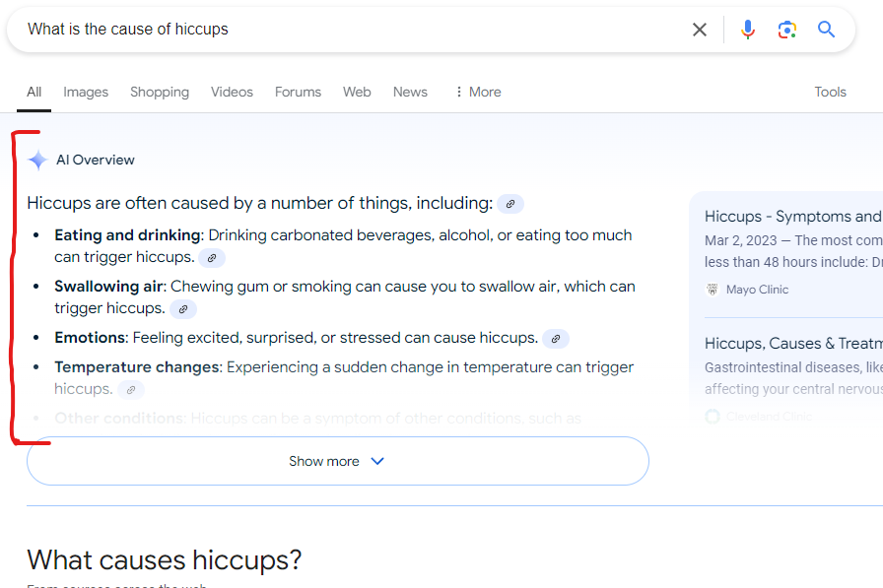Screen dimensions: 883x588
Task: Open source link icon for Eating and drinking
Action: 211,258
